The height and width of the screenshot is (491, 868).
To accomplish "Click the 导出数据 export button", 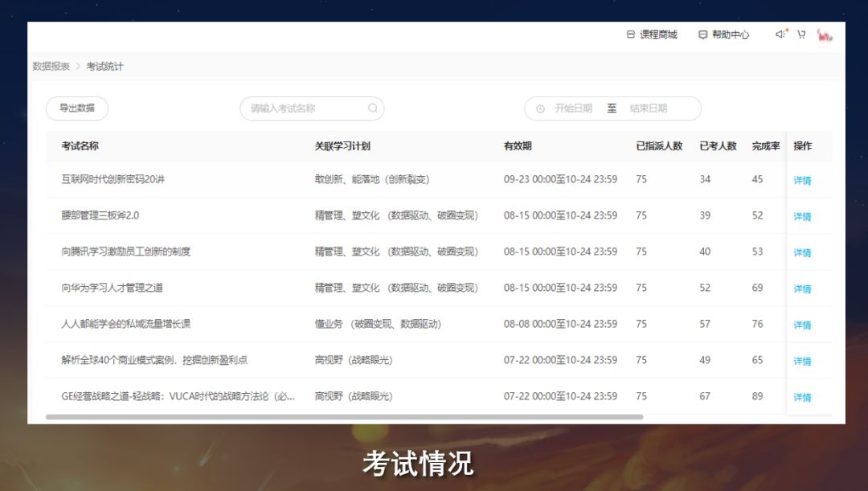I will pyautogui.click(x=77, y=108).
